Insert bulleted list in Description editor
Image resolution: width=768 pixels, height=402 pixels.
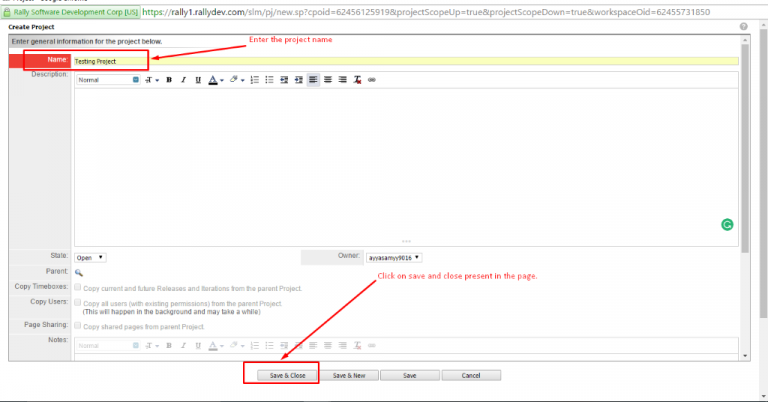(269, 80)
